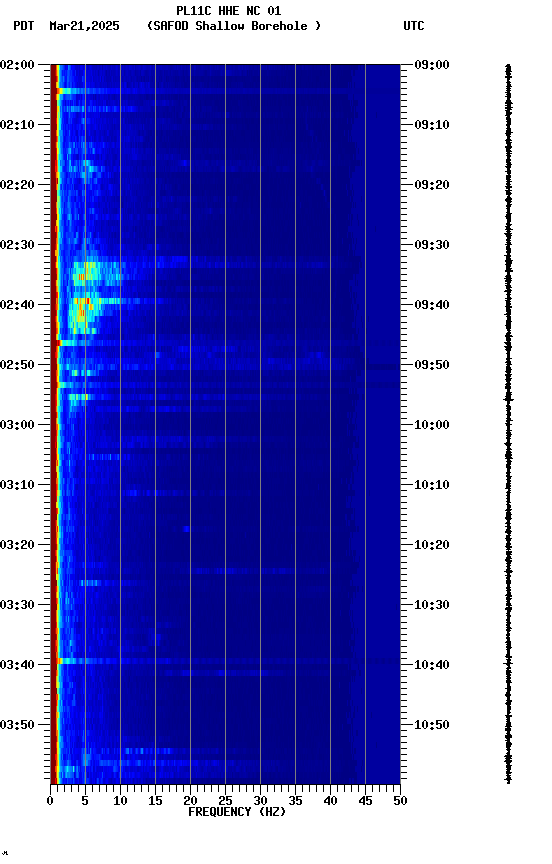The width and height of the screenshot is (552, 864).
Task: Click the seismogram waveform trace beside the spectrogram
Action: click(508, 424)
